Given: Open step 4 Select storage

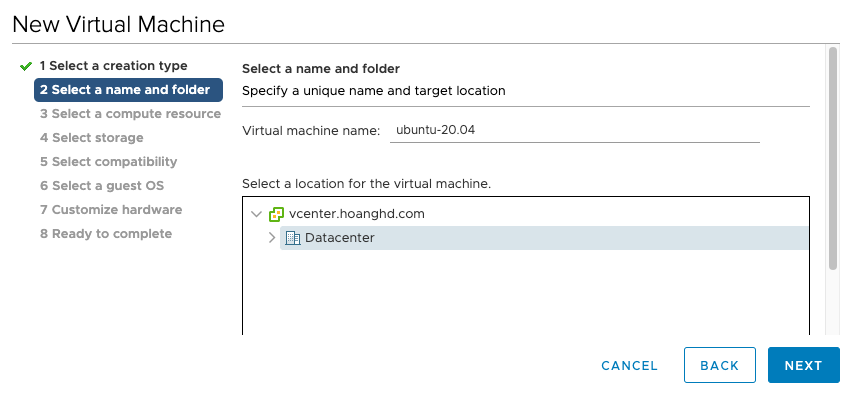Looking at the screenshot, I should (92, 138).
